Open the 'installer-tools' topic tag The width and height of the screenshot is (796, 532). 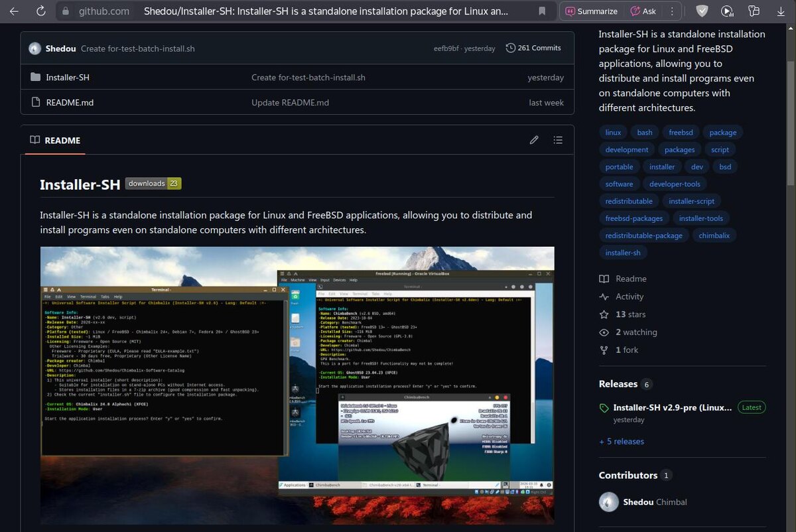[x=701, y=218]
